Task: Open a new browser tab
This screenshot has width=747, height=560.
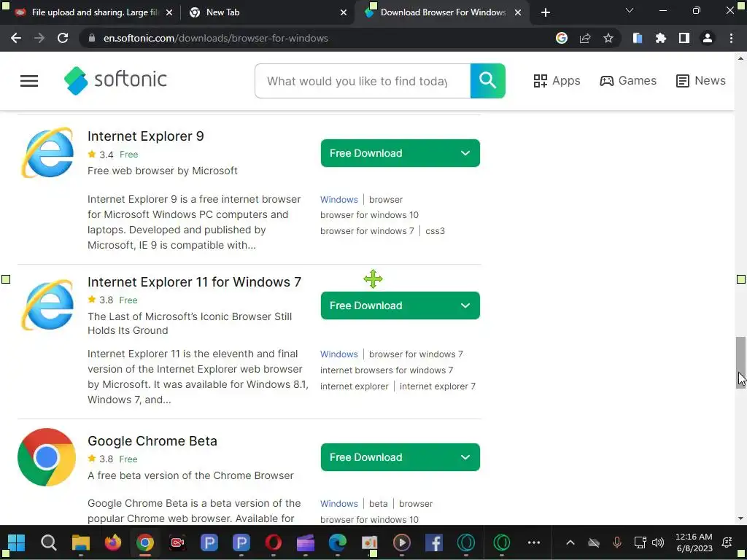Action: point(546,12)
